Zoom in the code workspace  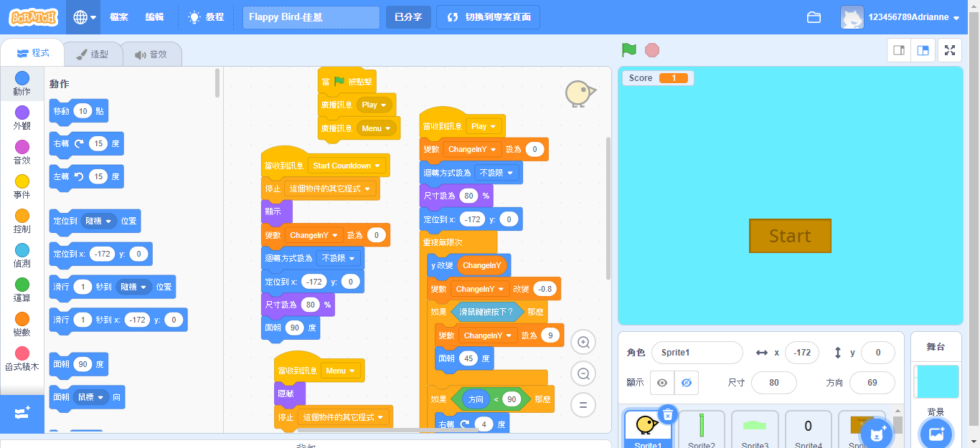click(x=583, y=343)
